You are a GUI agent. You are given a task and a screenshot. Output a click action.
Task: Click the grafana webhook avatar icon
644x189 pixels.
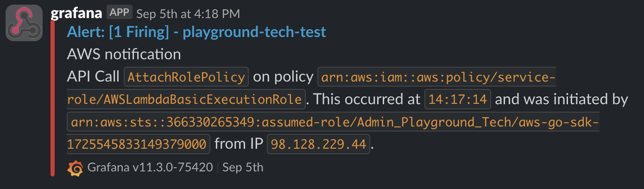pyautogui.click(x=24, y=24)
